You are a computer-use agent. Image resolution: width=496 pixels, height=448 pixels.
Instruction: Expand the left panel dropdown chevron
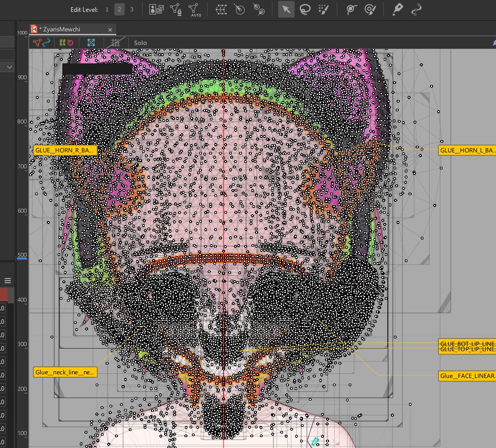(9, 67)
